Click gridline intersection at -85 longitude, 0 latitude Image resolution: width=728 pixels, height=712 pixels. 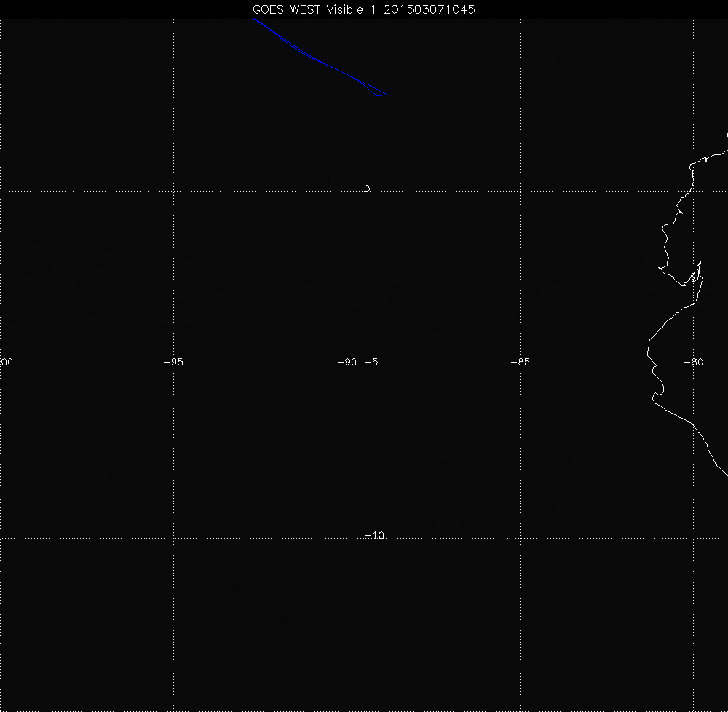point(520,191)
